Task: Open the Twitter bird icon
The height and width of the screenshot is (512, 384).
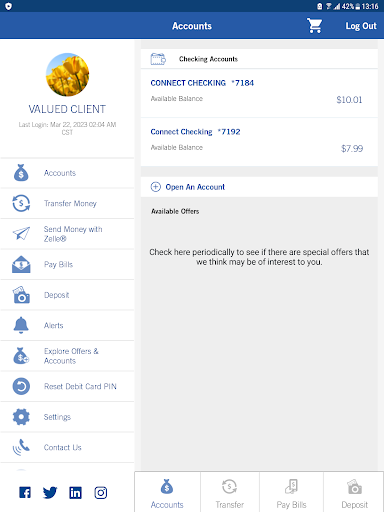Action: (x=50, y=493)
